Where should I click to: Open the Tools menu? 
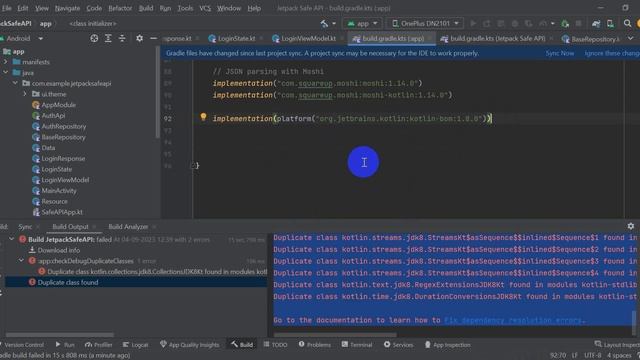[x=185, y=8]
